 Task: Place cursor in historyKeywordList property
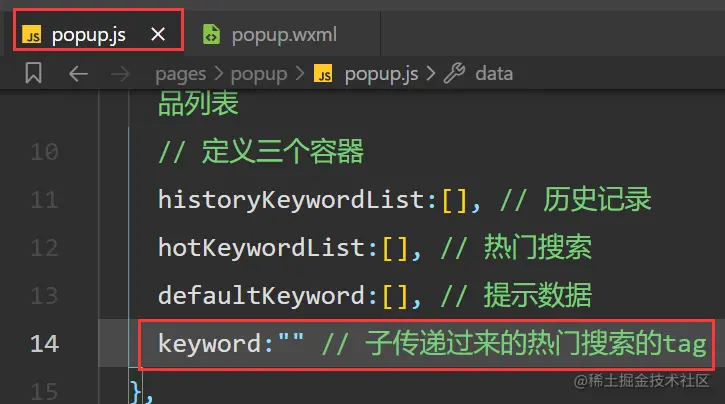tap(291, 200)
